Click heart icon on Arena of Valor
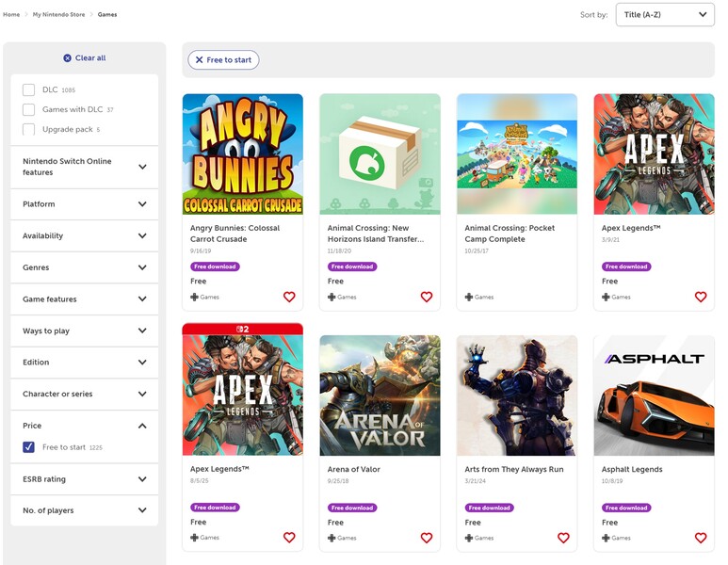This screenshot has width=728, height=565. tap(427, 538)
